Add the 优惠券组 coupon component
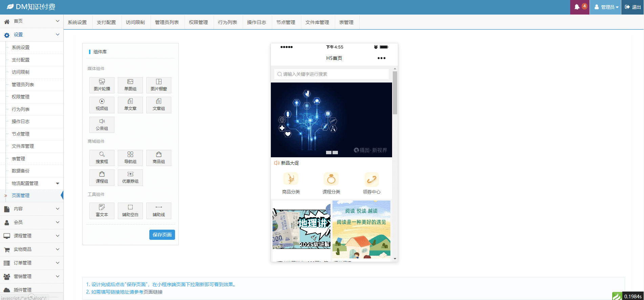 coord(130,177)
